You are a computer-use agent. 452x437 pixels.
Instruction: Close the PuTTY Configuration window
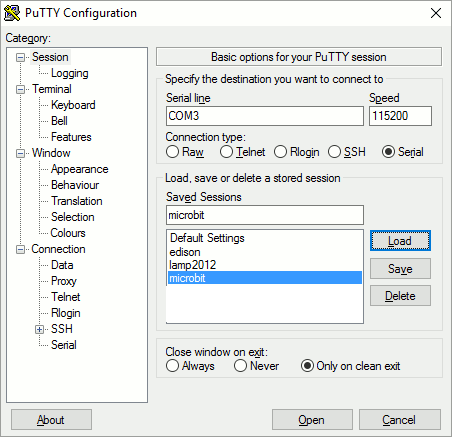click(x=436, y=13)
